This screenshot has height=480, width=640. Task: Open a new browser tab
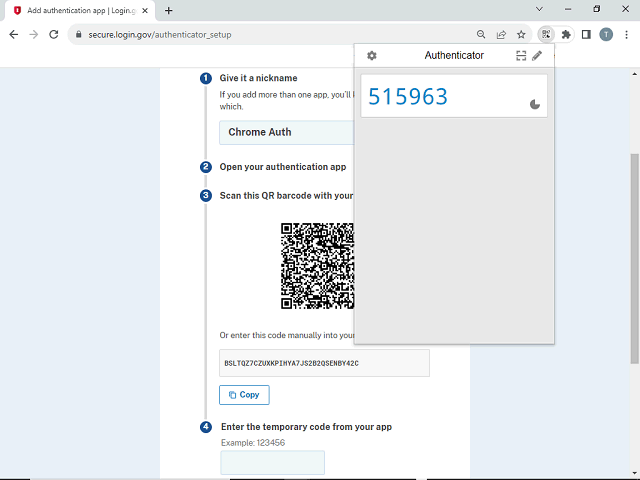(x=169, y=11)
